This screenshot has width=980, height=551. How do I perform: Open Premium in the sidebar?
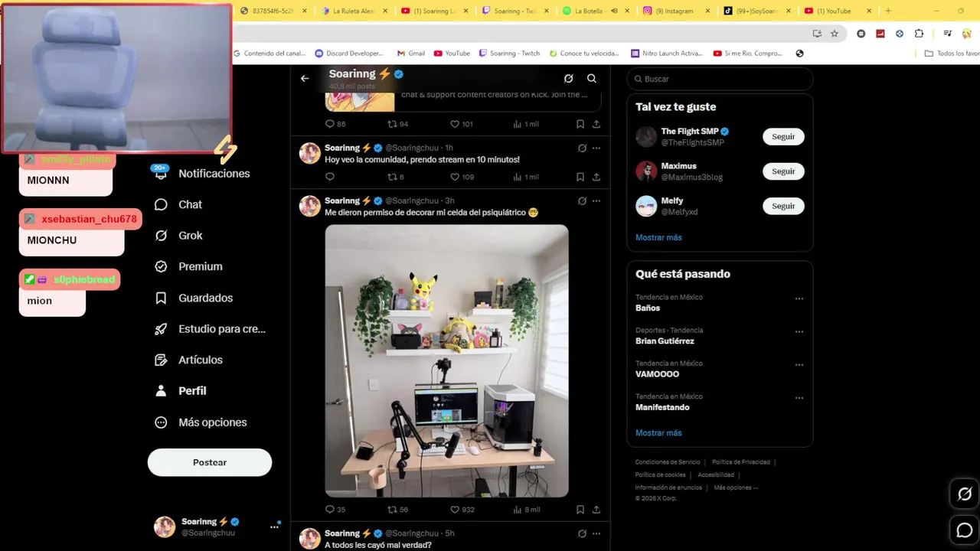(188, 266)
